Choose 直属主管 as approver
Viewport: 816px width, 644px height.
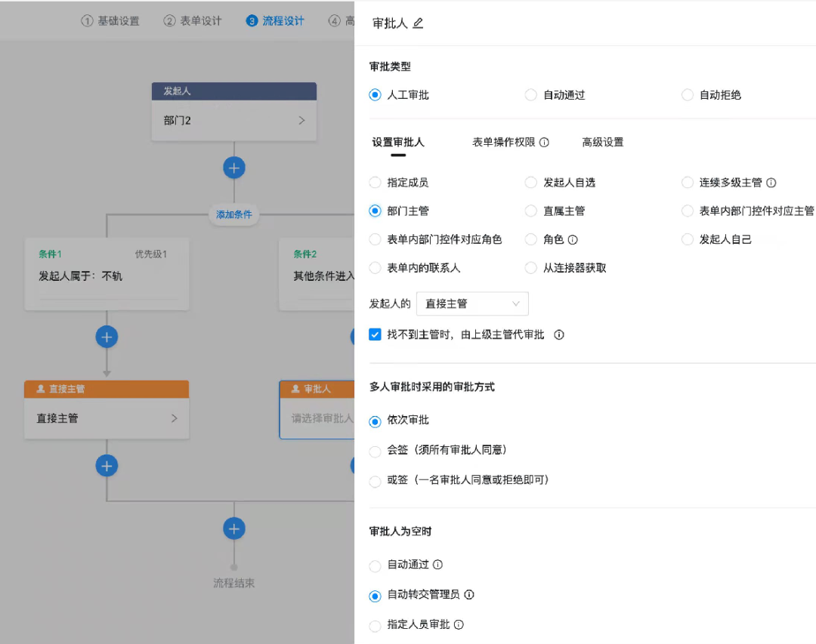531,211
